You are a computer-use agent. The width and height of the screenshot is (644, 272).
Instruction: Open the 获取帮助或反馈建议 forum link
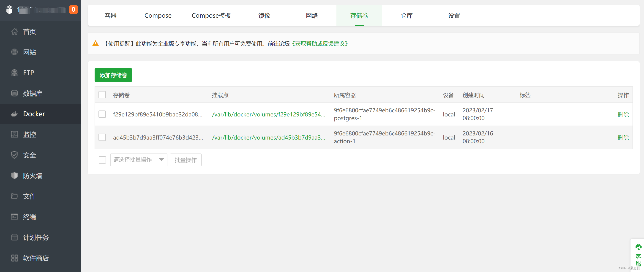320,44
